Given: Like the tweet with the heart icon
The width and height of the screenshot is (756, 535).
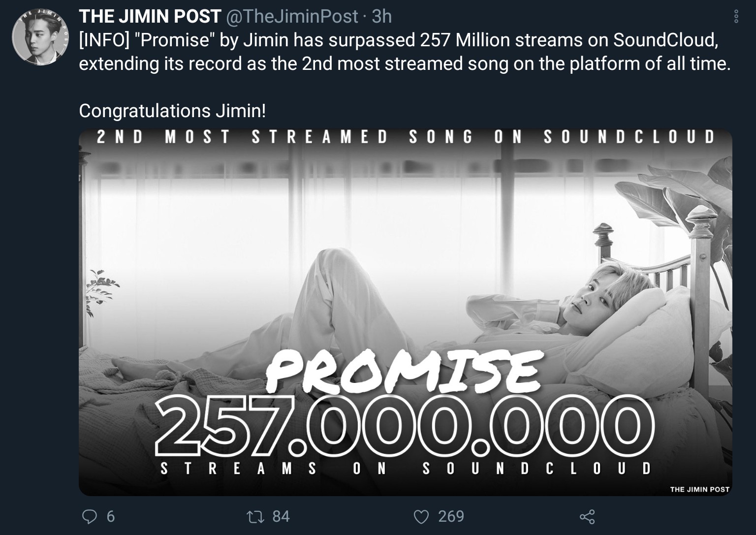Looking at the screenshot, I should tap(421, 516).
